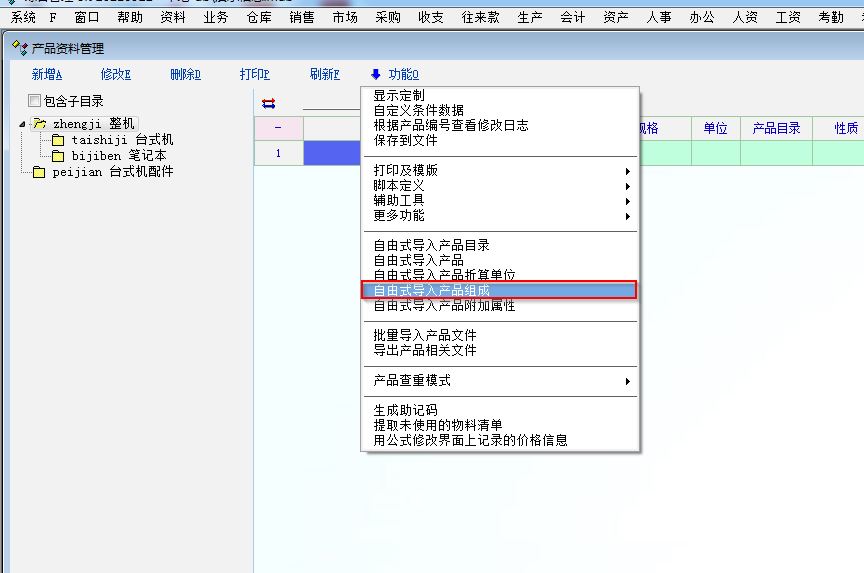Select row 1 in the grid
The height and width of the screenshot is (573, 864).
coord(278,153)
